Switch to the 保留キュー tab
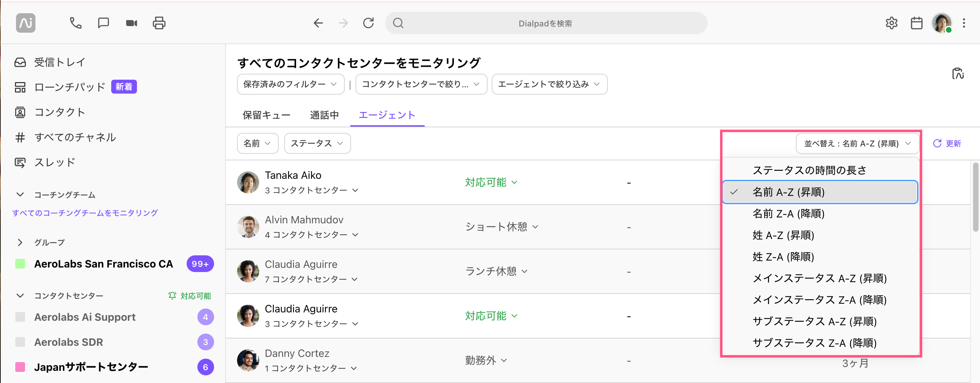 pyautogui.click(x=266, y=115)
